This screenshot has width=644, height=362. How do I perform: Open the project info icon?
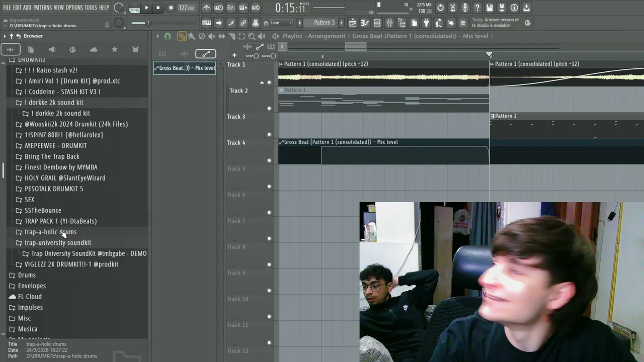[x=514, y=8]
